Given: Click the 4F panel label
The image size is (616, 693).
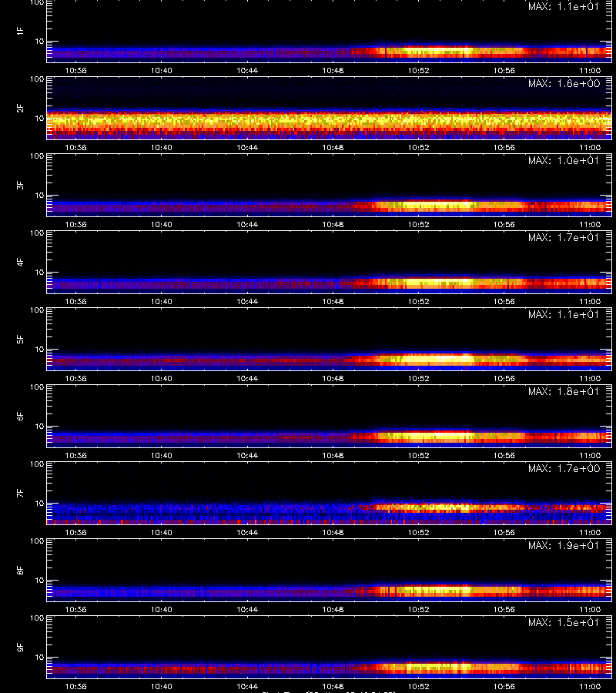Looking at the screenshot, I should point(20,262).
